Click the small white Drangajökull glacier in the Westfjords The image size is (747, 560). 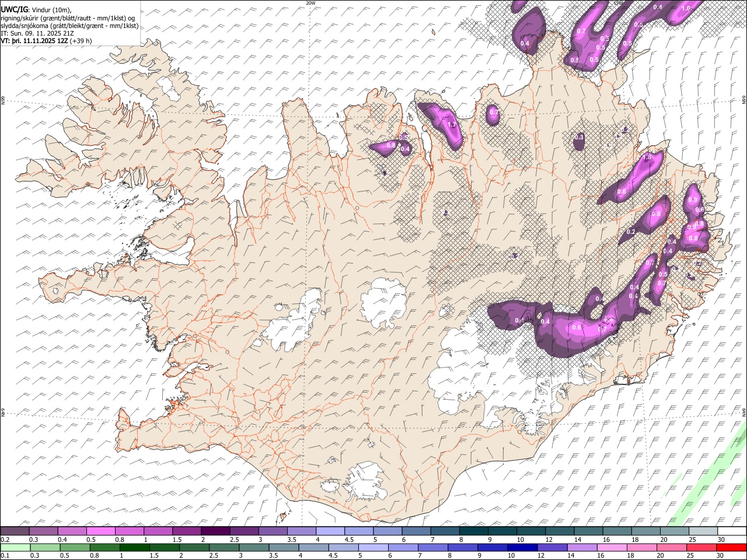coord(169,87)
